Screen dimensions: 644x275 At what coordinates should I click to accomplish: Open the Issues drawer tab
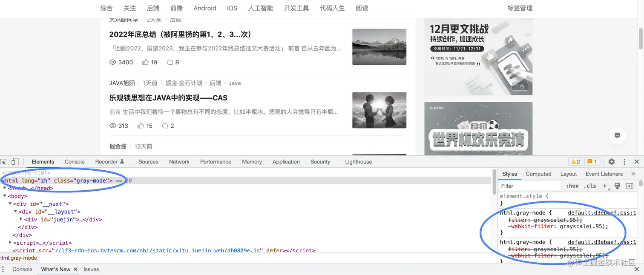pos(91,269)
